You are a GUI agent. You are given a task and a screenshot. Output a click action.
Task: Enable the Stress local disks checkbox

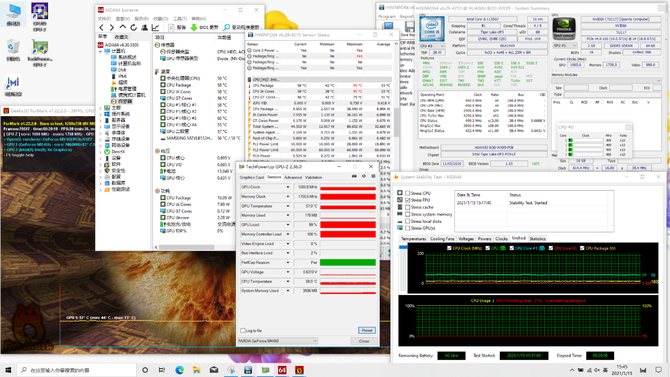(x=408, y=221)
